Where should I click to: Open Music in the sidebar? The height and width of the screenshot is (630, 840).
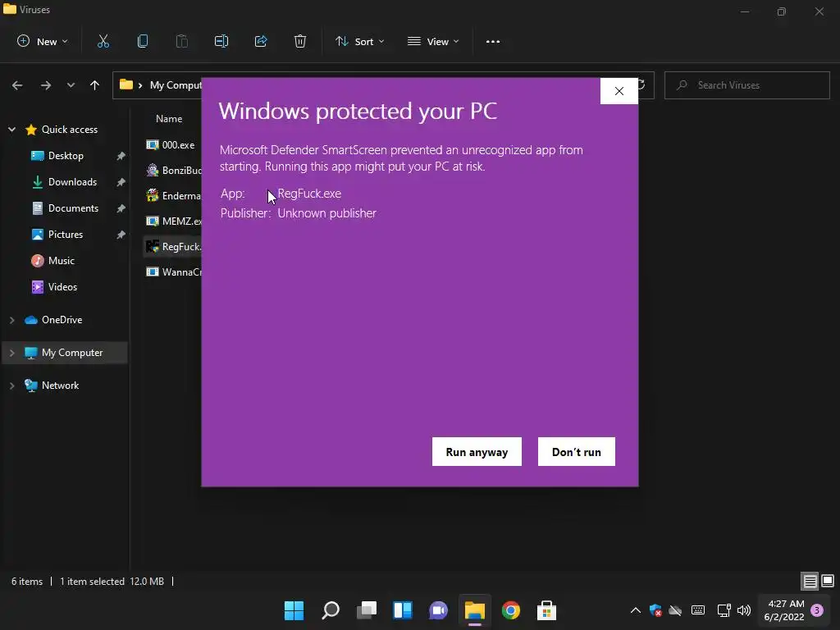[61, 261]
